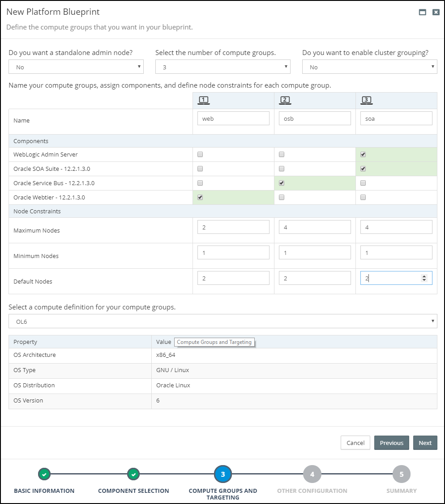This screenshot has width=445, height=504.
Task: Increment the soa group's Default Nodes spinner
Action: (x=424, y=275)
